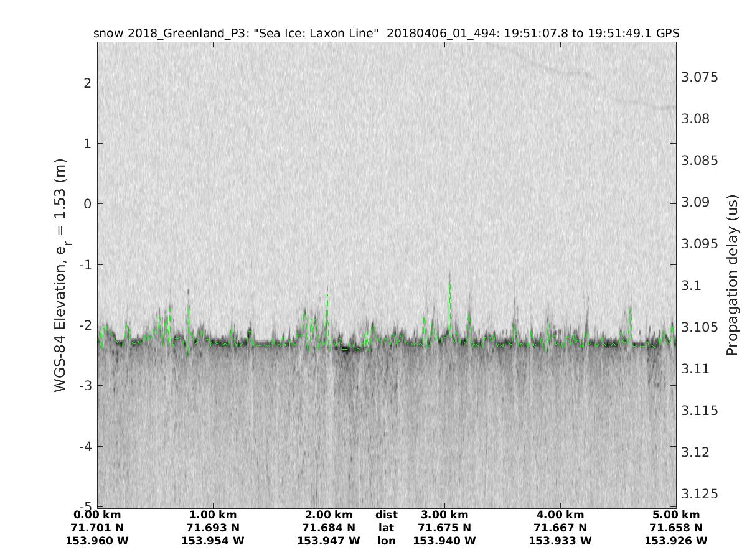Click the 'Propagation delay (us)' axis label
Viewport: 747px width, 560px height.
[732, 275]
